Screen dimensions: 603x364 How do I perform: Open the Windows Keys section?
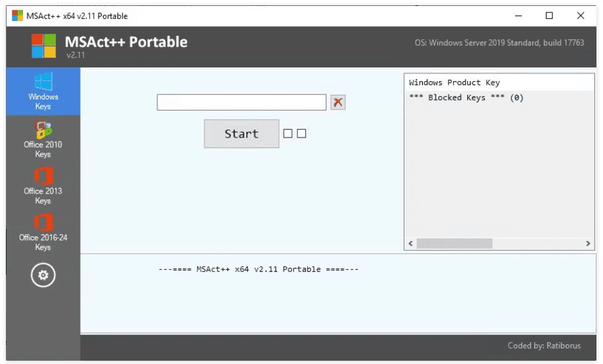(x=43, y=92)
